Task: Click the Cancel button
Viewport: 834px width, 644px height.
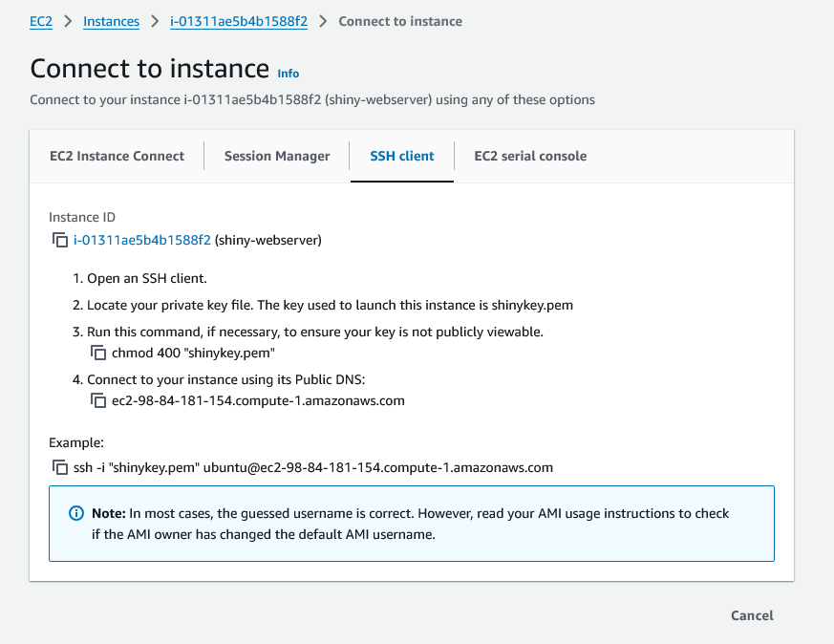Action: tap(751, 615)
